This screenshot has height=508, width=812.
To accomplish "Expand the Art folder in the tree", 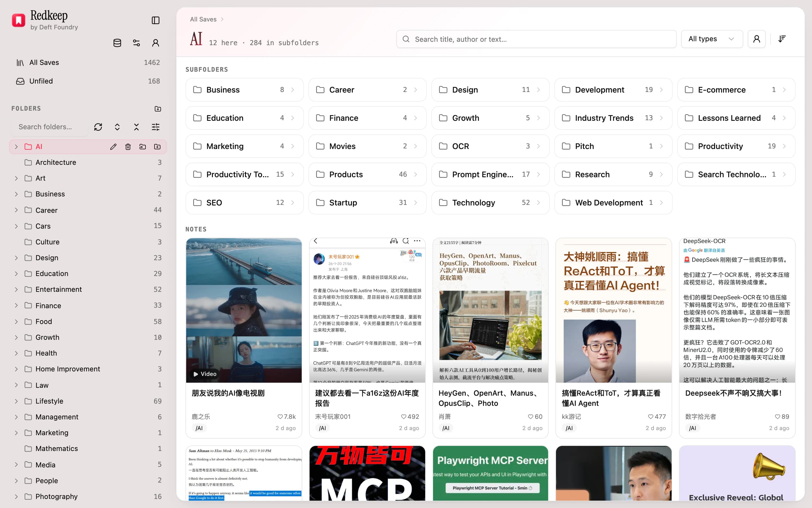I will click(16, 178).
